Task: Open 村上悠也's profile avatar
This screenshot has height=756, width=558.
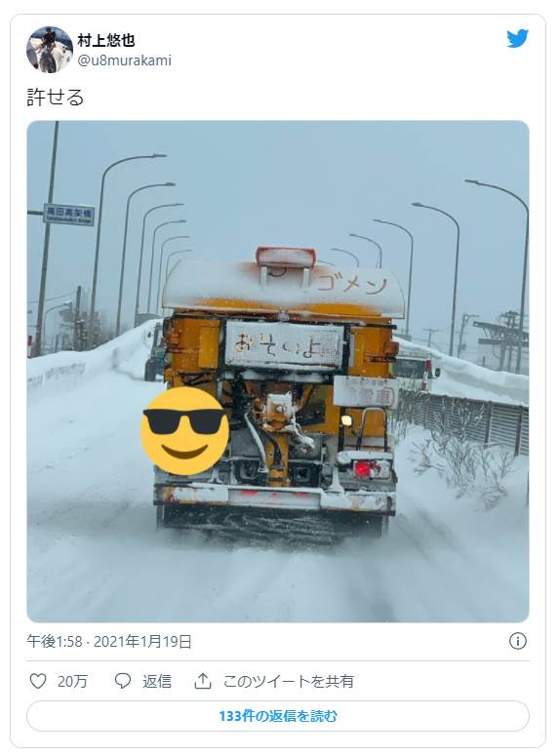Action: (50, 50)
